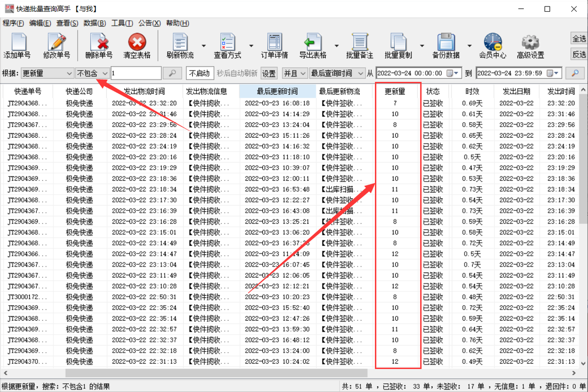Screen dimensions: 588x392
Task: Click the 反选 button
Action: [579, 54]
